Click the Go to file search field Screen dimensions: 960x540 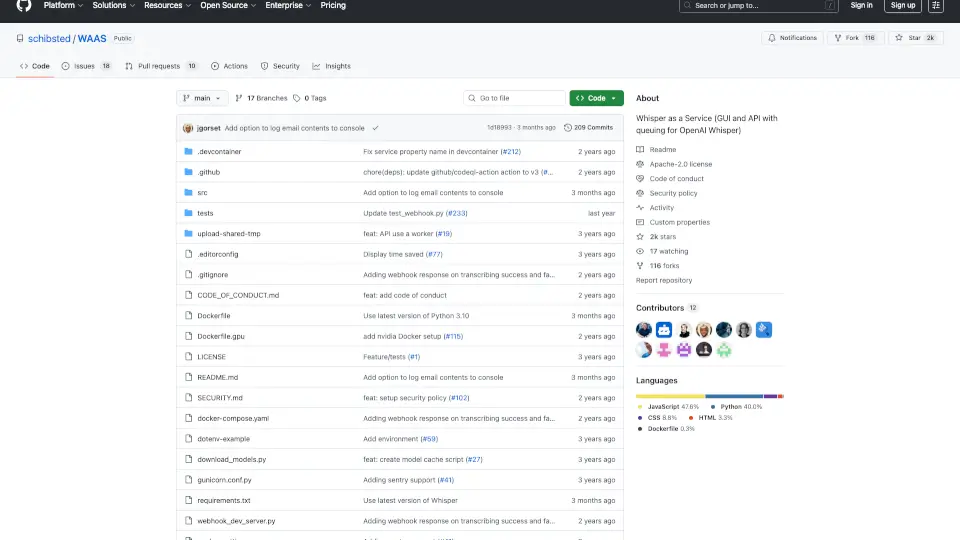pyautogui.click(x=514, y=98)
